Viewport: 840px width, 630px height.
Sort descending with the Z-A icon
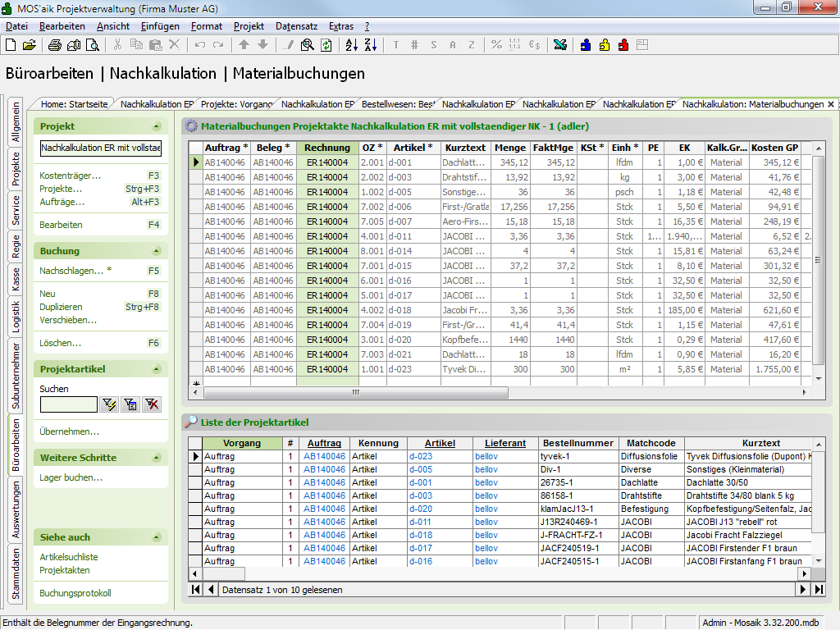369,45
